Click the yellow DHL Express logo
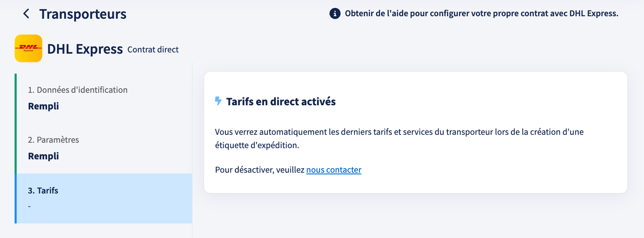The width and height of the screenshot is (644, 238). point(28,48)
